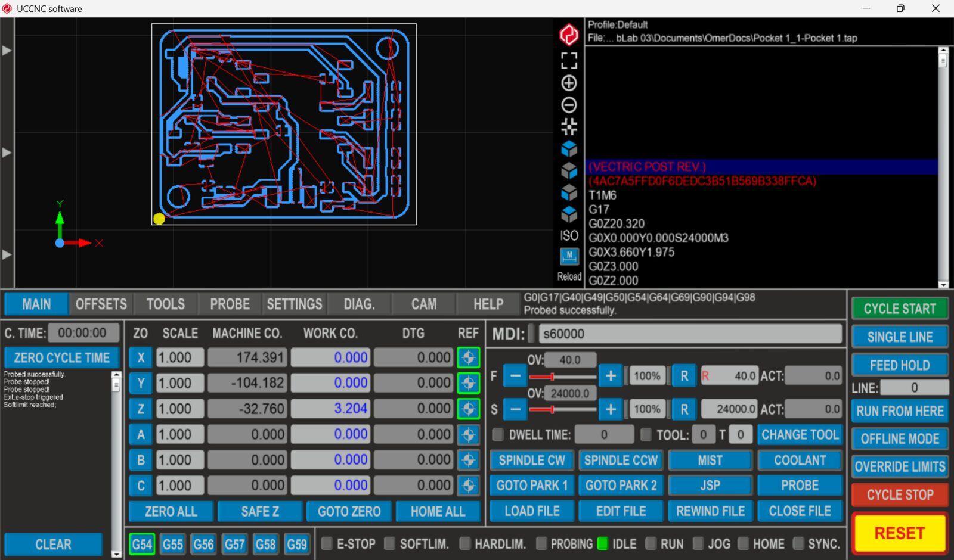
Task: Start the program with CYCLE START
Action: (900, 309)
